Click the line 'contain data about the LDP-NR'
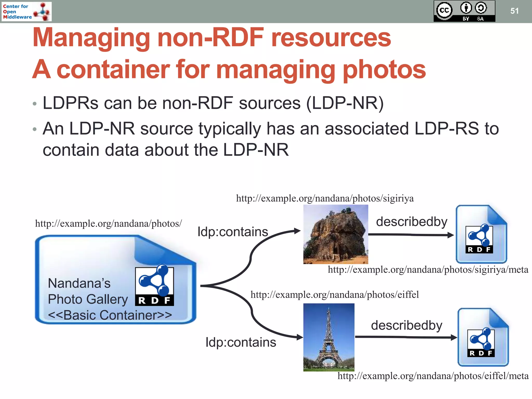This screenshot has width=532, height=399. click(165, 150)
